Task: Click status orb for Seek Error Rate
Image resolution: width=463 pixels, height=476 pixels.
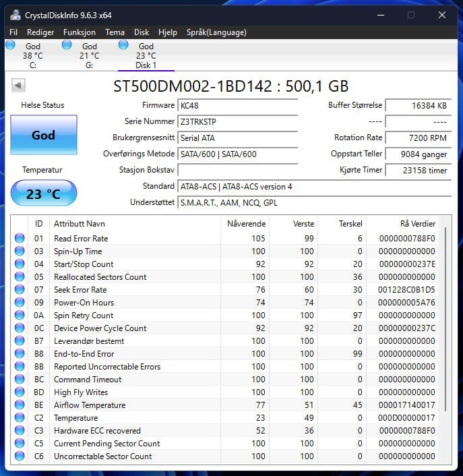Action: coord(20,289)
